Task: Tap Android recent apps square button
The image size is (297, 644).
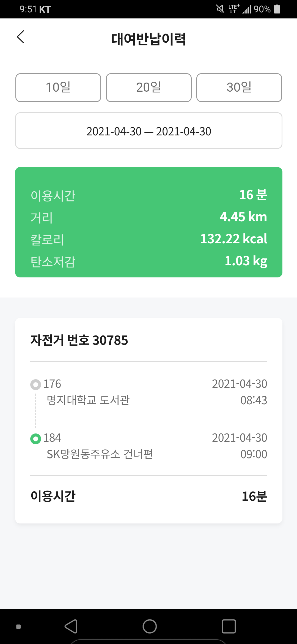Action: point(229,626)
